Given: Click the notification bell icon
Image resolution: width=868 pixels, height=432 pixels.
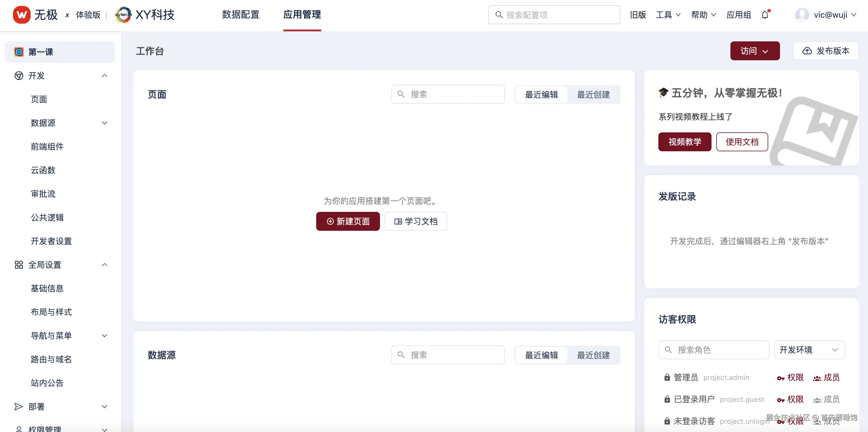Looking at the screenshot, I should pos(765,15).
